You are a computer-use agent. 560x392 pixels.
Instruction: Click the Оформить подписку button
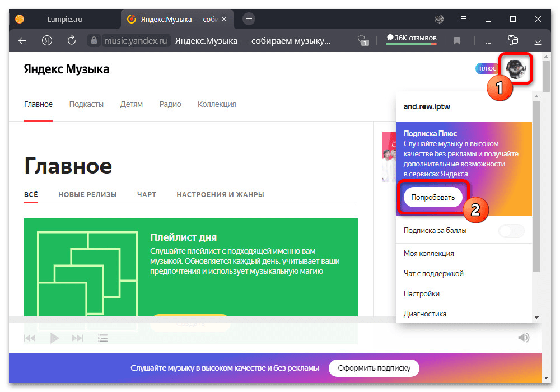coord(374,368)
